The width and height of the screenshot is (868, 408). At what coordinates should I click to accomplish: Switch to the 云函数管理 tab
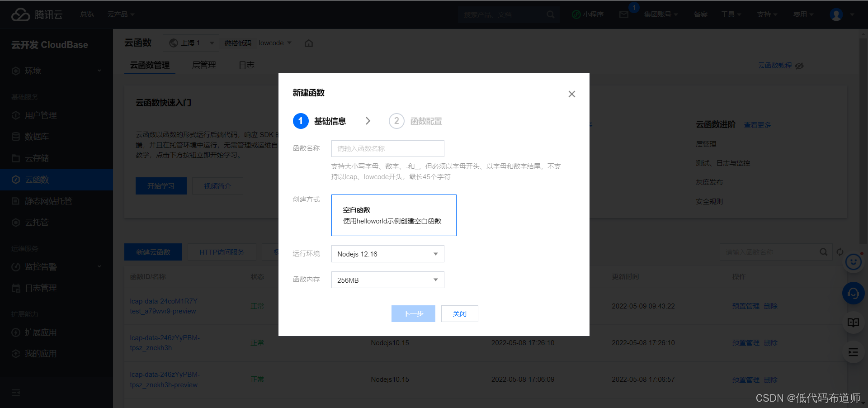coord(150,65)
